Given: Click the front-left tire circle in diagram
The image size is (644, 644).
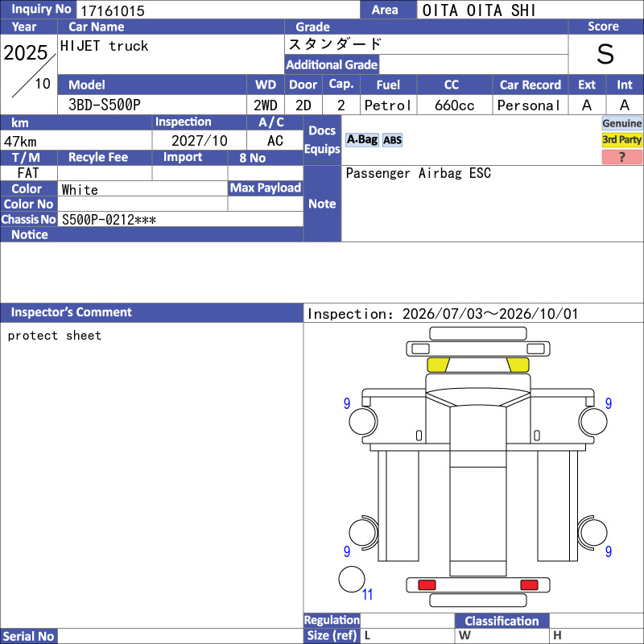Looking at the screenshot, I should (x=363, y=421).
